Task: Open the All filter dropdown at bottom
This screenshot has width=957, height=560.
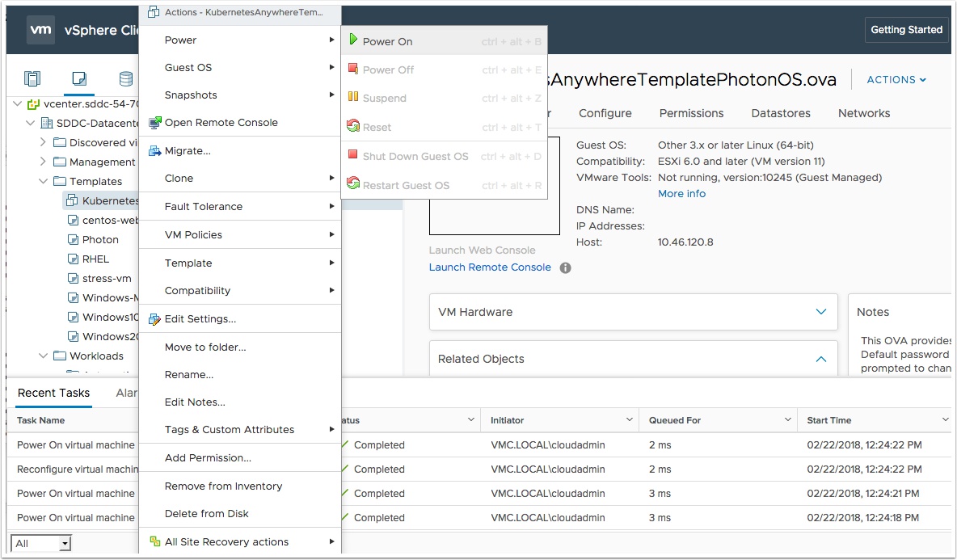Action: [41, 544]
